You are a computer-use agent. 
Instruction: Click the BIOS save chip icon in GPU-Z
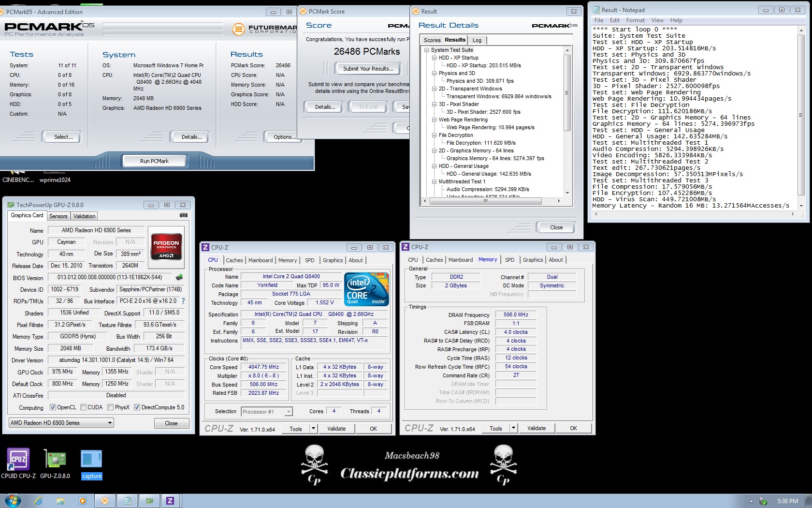point(179,277)
